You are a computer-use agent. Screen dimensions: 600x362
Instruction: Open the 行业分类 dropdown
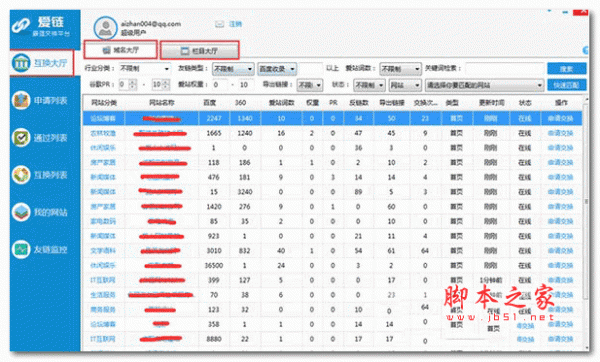point(144,69)
